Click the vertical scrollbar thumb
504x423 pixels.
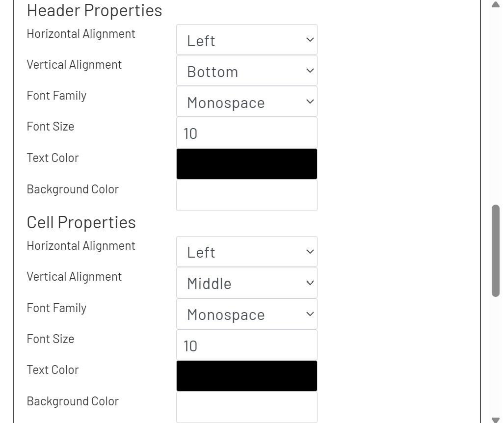[x=495, y=250]
